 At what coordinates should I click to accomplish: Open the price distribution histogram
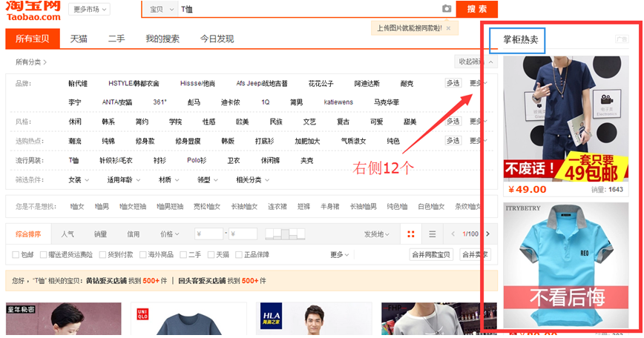pyautogui.click(x=285, y=233)
